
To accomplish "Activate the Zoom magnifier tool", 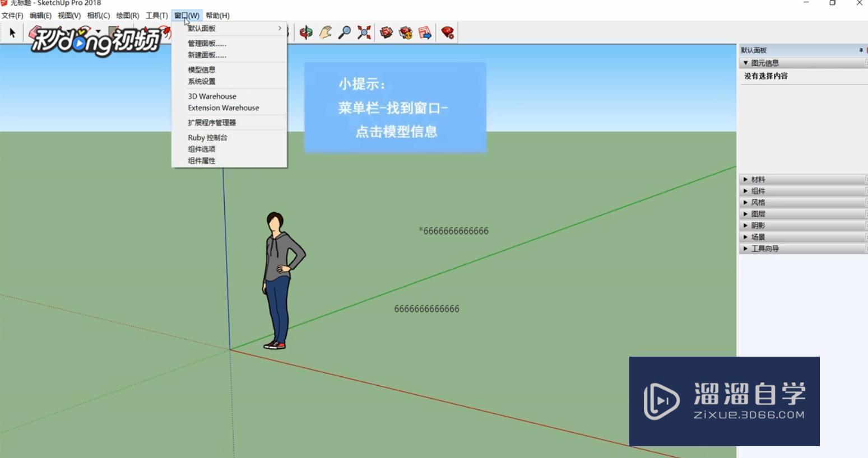I will tap(345, 32).
